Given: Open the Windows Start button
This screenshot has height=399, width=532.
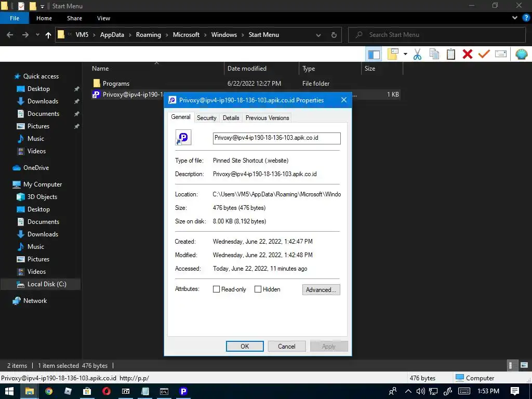Looking at the screenshot, I should tap(9, 391).
